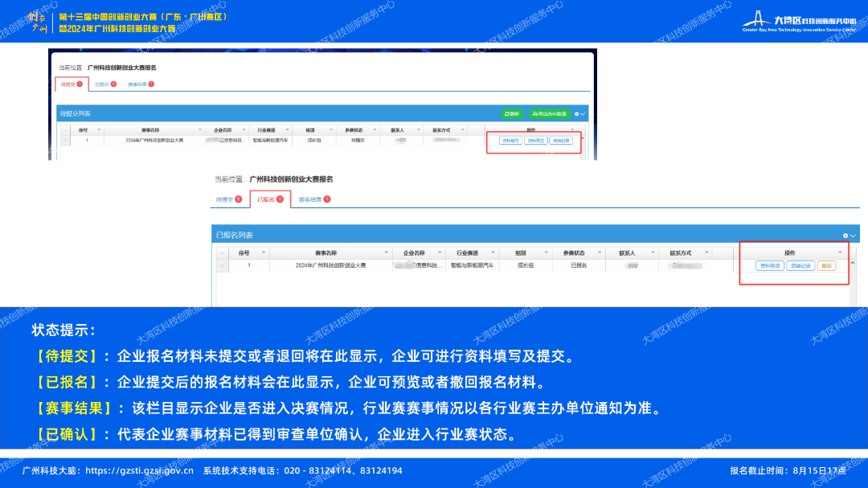Tick the header select-all checkbox in 待提交列表

click(x=65, y=130)
